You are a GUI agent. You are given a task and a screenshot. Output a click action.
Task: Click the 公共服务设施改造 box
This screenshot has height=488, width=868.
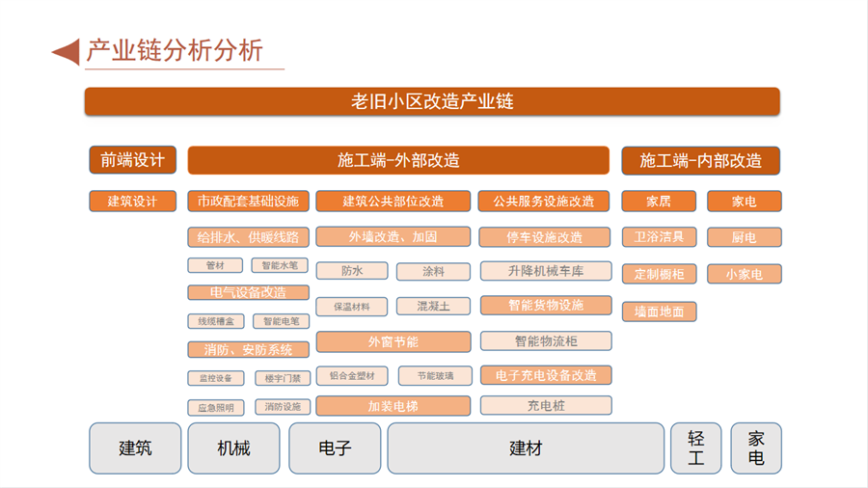coord(544,201)
